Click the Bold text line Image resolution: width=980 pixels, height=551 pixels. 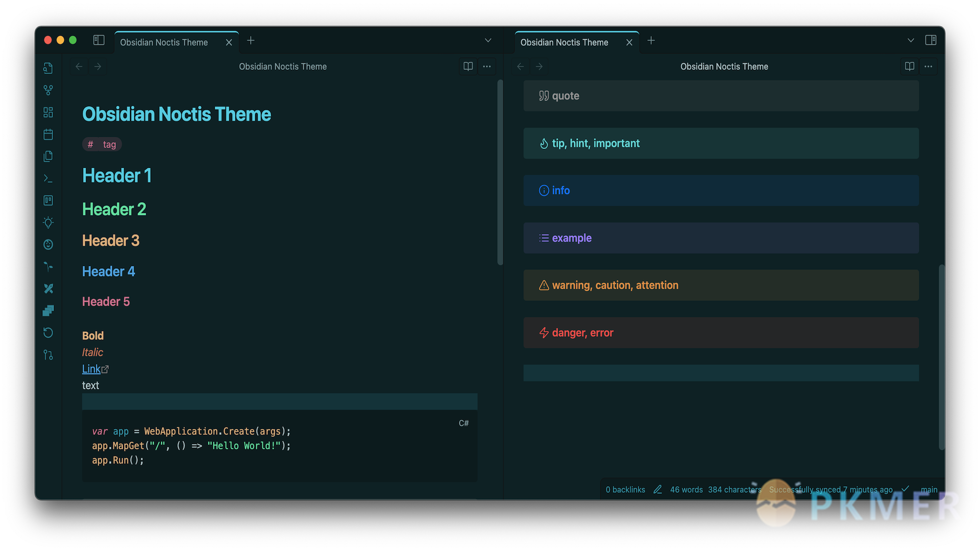click(93, 336)
